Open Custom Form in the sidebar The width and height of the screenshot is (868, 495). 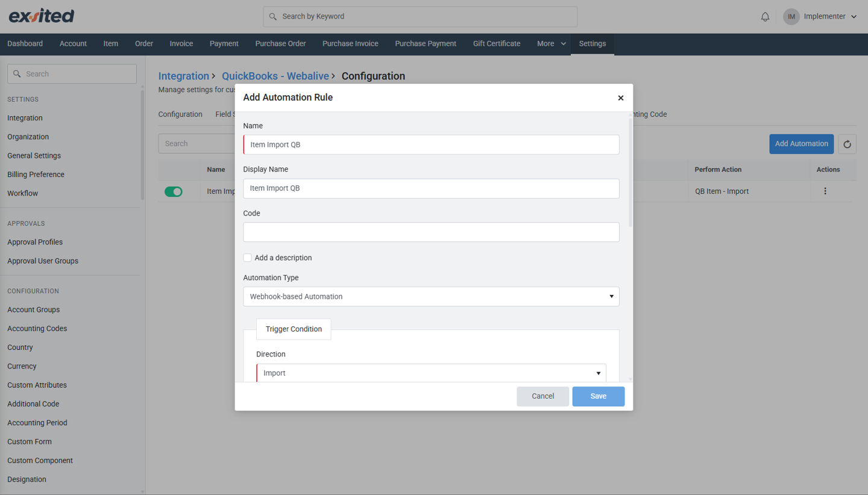[x=29, y=441]
